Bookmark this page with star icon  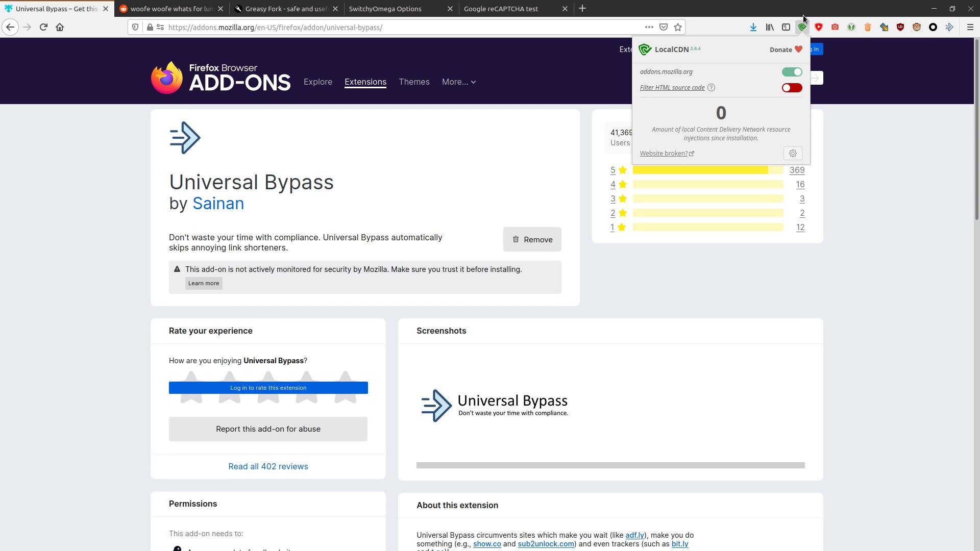click(x=678, y=27)
